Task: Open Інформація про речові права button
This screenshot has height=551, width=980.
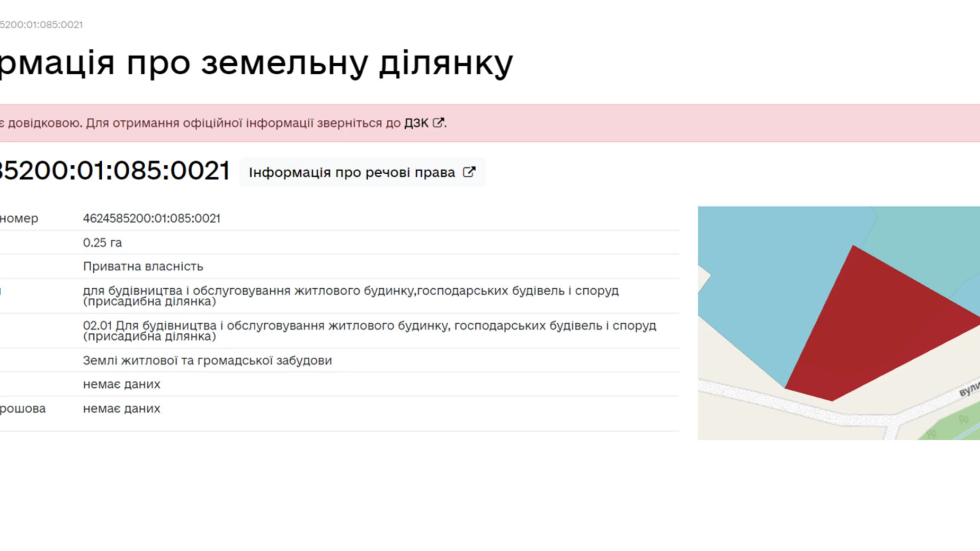Action: (x=362, y=172)
